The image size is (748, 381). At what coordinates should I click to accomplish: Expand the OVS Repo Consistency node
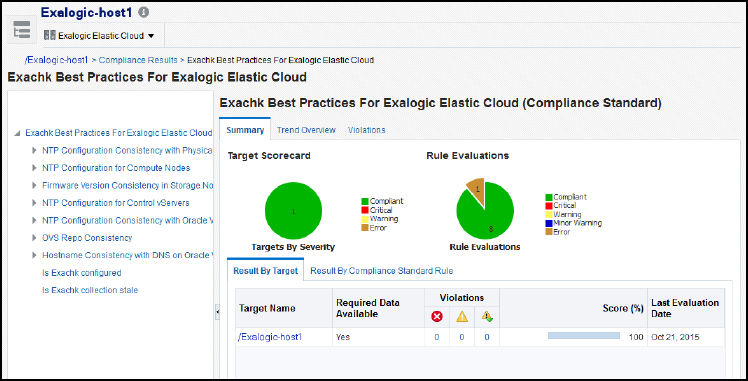coord(34,237)
